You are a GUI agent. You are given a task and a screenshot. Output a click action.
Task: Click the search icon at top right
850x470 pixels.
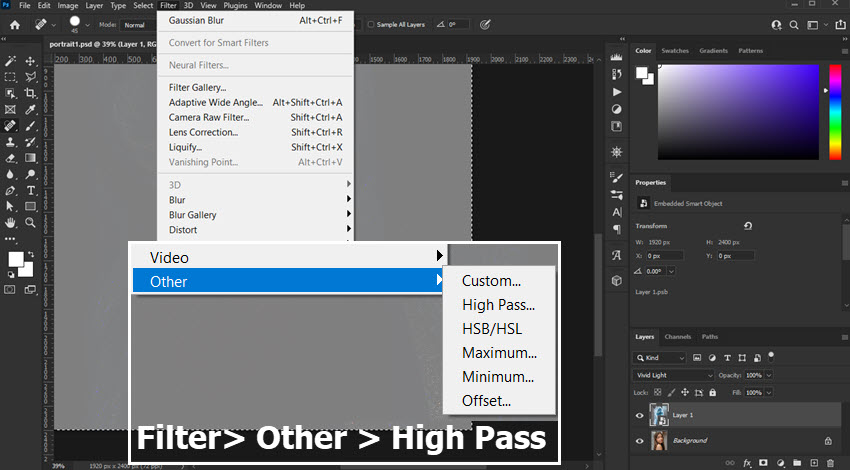(794, 25)
